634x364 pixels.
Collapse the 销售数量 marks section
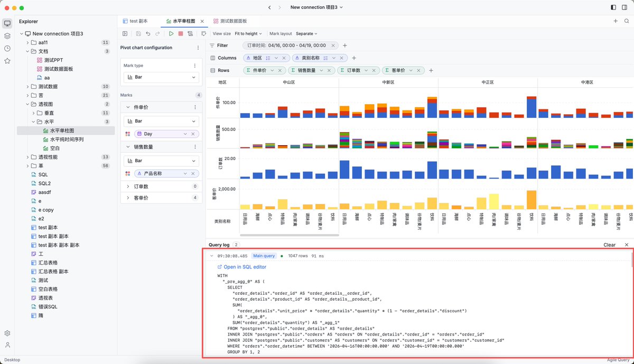coord(128,147)
